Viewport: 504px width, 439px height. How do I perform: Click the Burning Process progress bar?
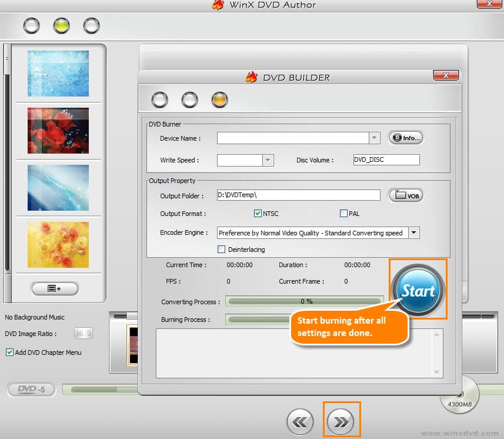point(258,320)
